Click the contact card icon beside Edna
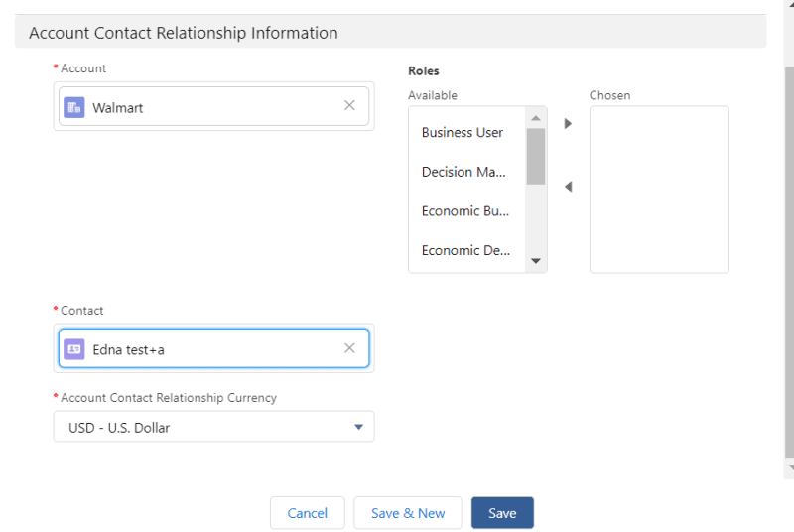Viewport: 794px width, 532px height. [x=74, y=349]
